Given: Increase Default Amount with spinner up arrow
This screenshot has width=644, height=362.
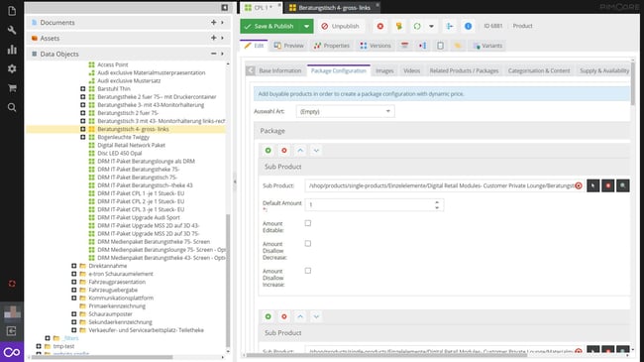Looking at the screenshot, I should click(x=437, y=202).
